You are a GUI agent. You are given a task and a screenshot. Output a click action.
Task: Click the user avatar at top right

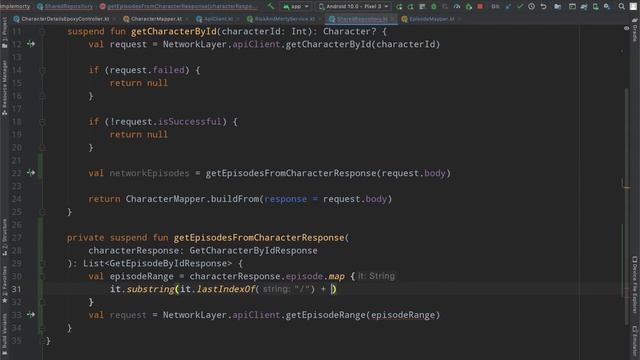click(x=633, y=7)
